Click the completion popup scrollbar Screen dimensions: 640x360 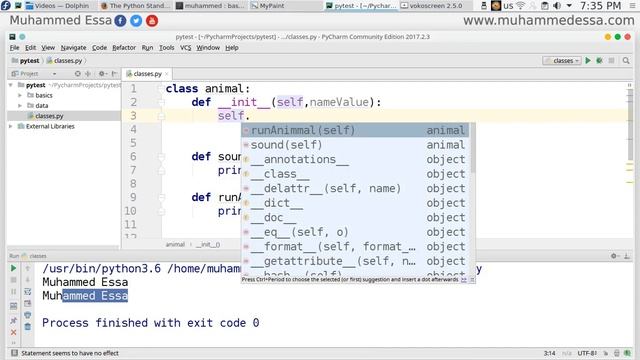point(473,148)
